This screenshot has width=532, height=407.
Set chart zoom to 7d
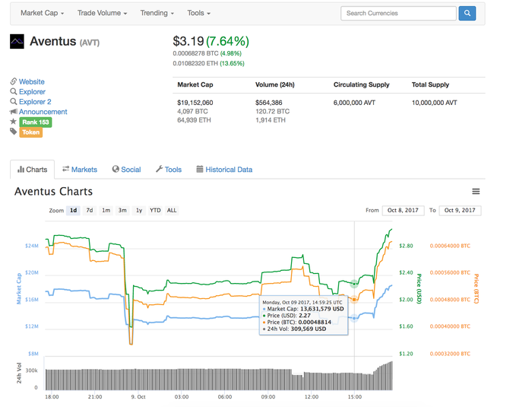pyautogui.click(x=90, y=210)
